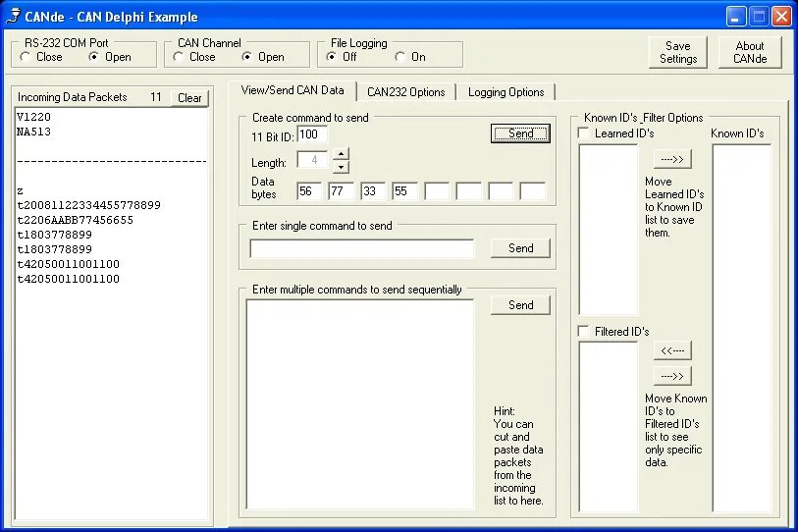Viewport: 798px width, 532px height.
Task: Close the CANde window
Action: [x=781, y=17]
